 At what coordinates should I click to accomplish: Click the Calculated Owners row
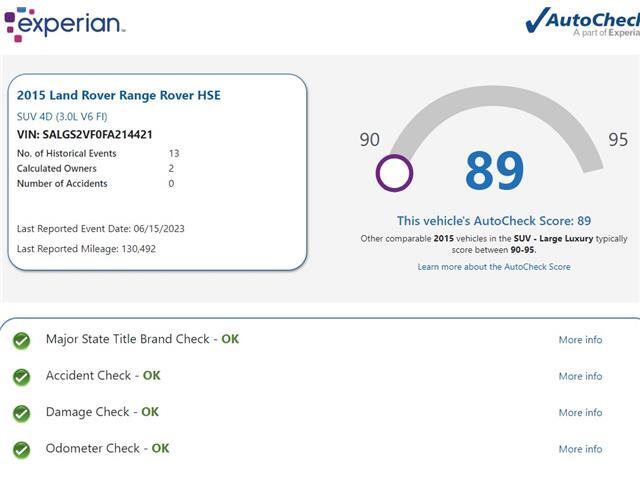96,169
